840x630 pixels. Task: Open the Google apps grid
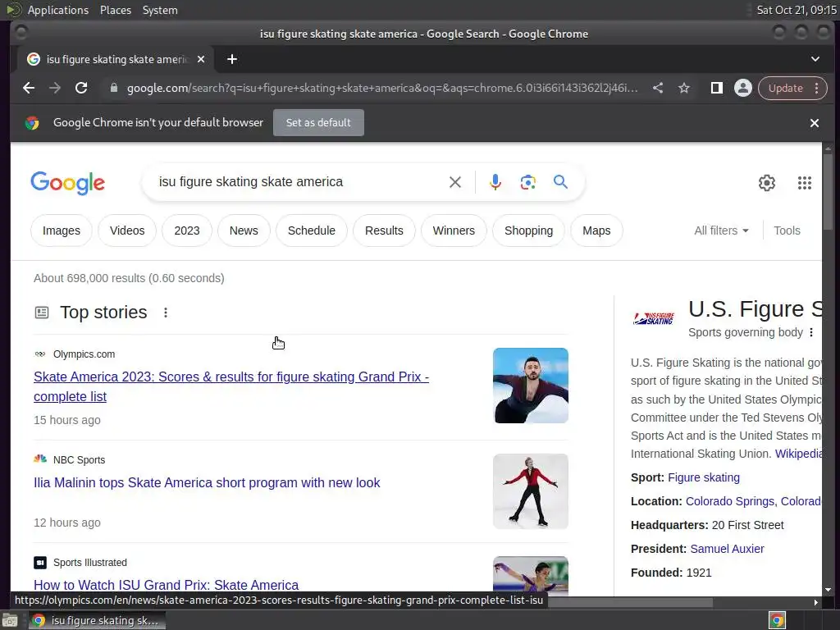pyautogui.click(x=804, y=183)
